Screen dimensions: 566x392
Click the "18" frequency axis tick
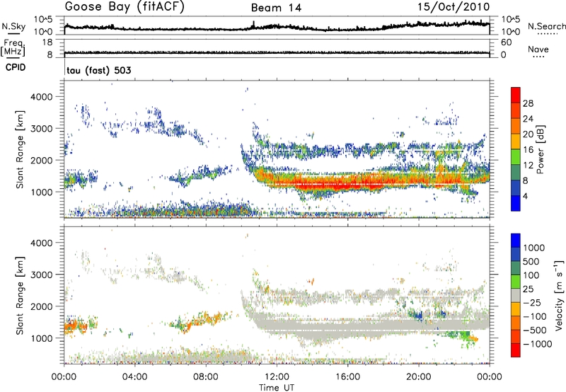click(47, 42)
